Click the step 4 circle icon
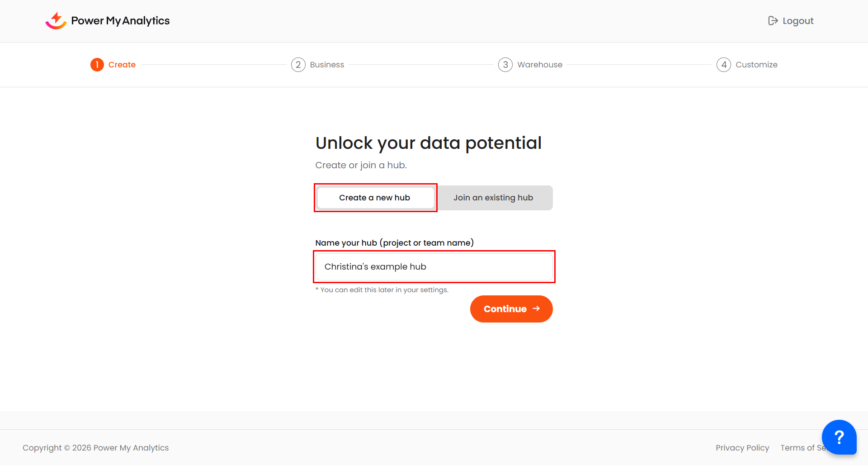This screenshot has width=868, height=465. (724, 65)
